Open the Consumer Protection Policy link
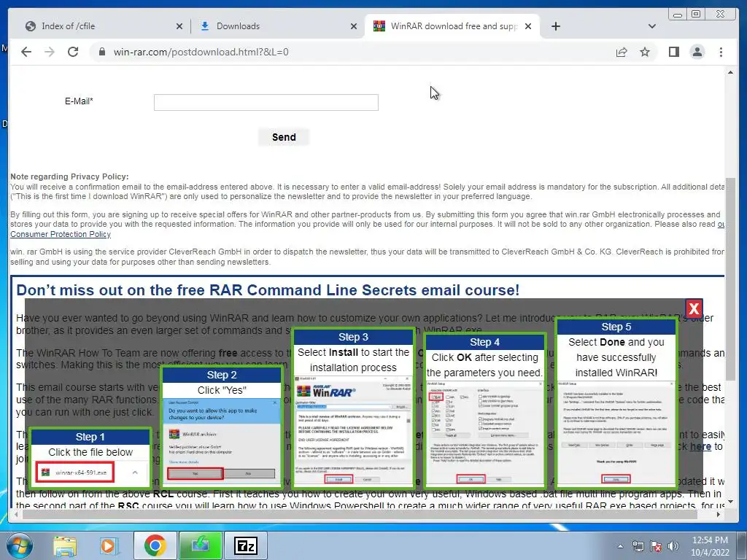747x560 pixels. point(61,234)
